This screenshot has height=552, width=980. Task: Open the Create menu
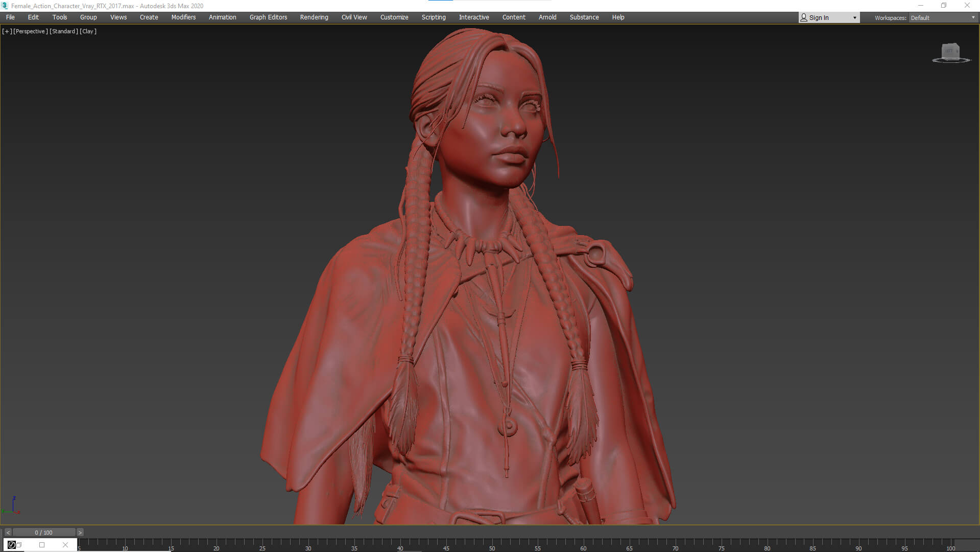click(x=149, y=17)
